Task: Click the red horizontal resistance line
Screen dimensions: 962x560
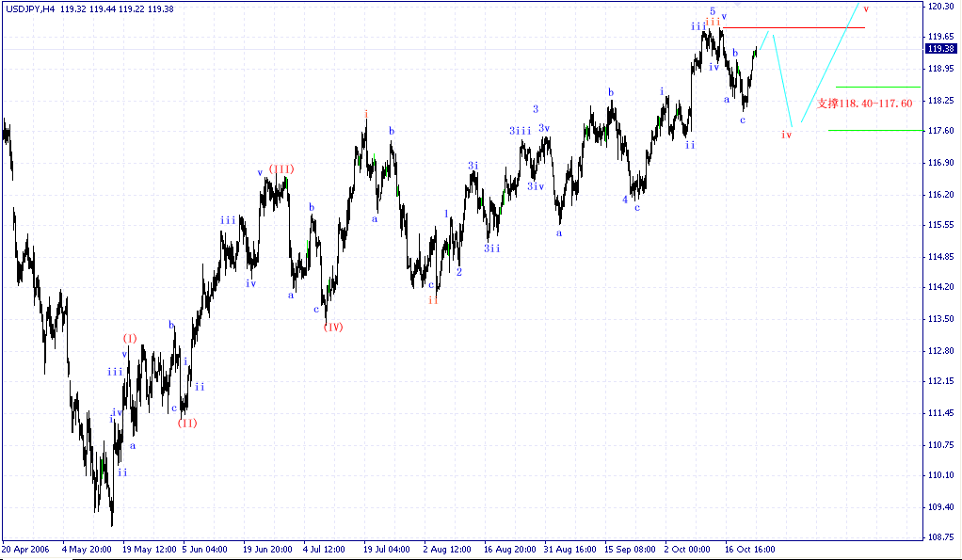Action: 794,27
